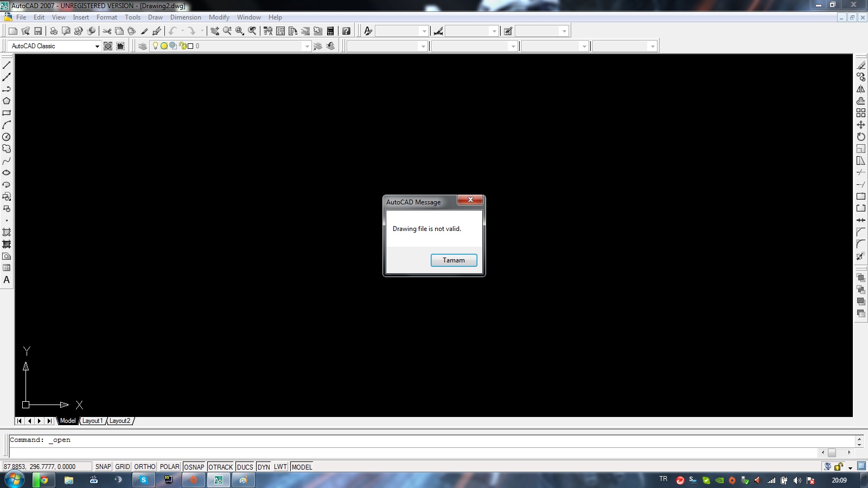Image resolution: width=868 pixels, height=488 pixels.
Task: Toggle LWT lineweight display
Action: (x=280, y=467)
